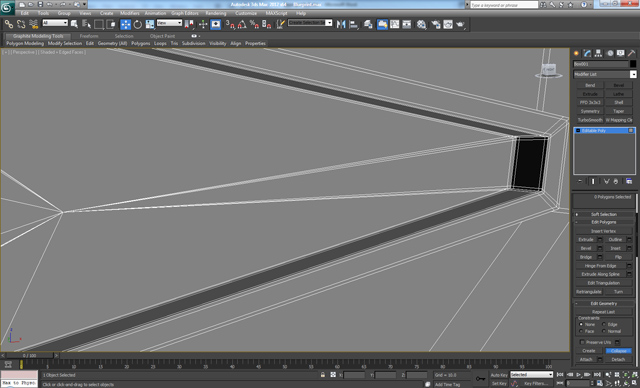Viewport: 640px width, 388px height.
Task: Click the object color swatch beside Box001
Action: pos(633,64)
